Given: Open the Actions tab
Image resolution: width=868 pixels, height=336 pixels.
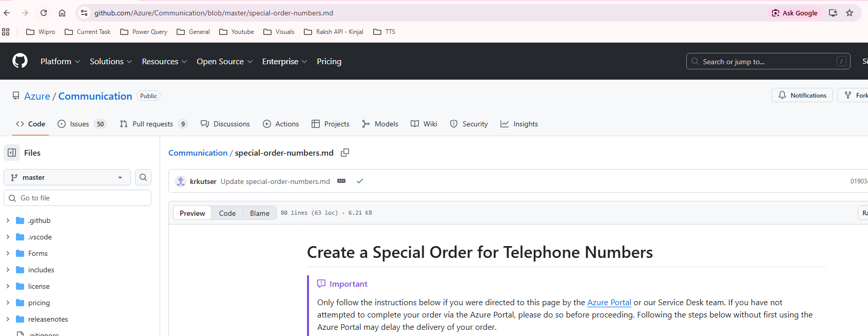Looking at the screenshot, I should [281, 124].
